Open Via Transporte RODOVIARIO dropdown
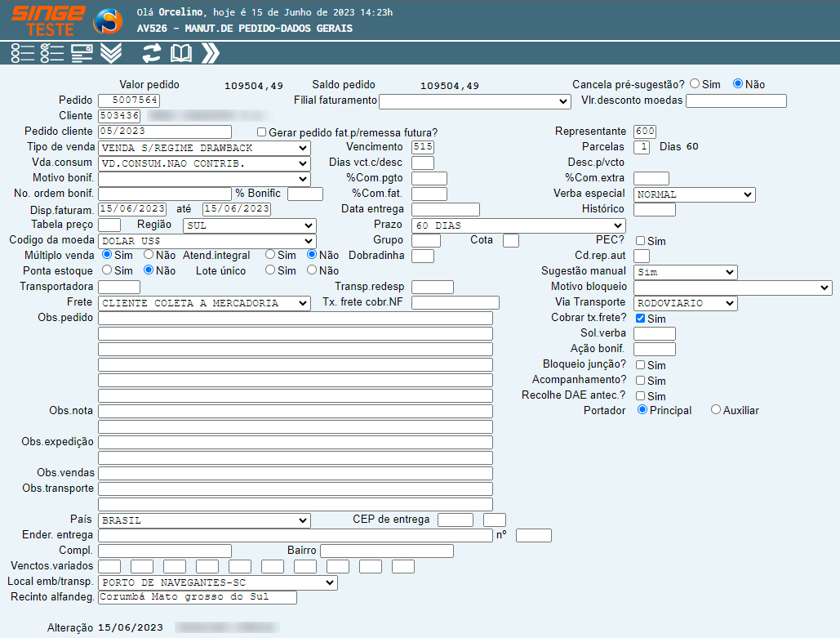The height and width of the screenshot is (638, 840). tap(685, 303)
